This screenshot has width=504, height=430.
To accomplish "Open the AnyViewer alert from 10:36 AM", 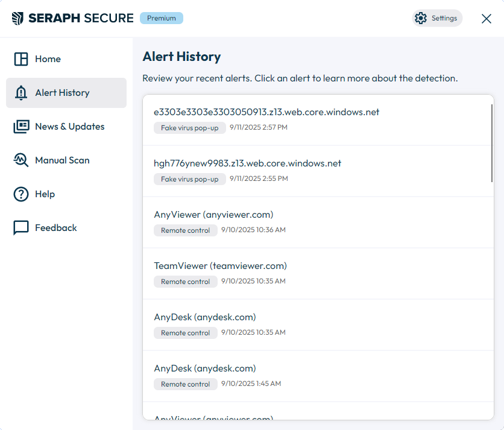I will tap(318, 222).
